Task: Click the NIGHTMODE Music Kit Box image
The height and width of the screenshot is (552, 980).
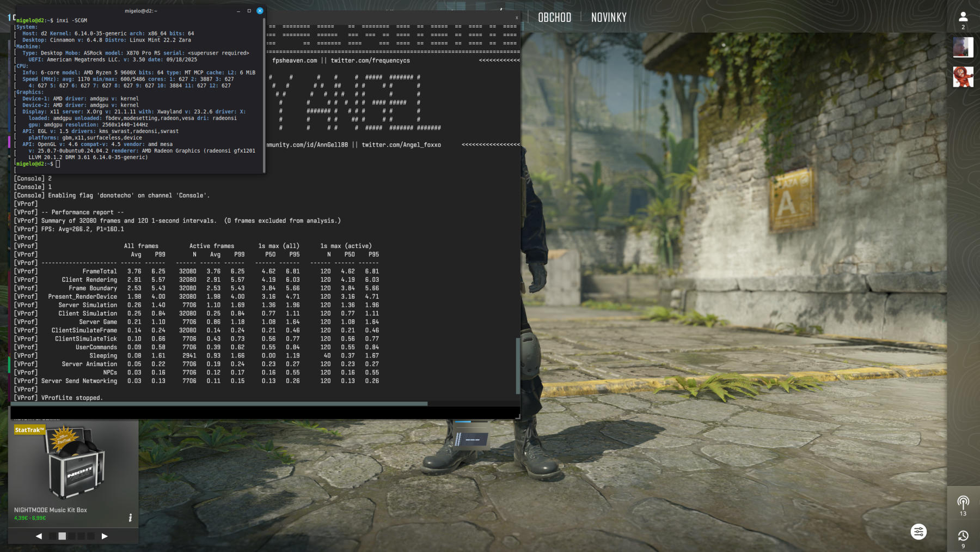Action: pyautogui.click(x=73, y=463)
